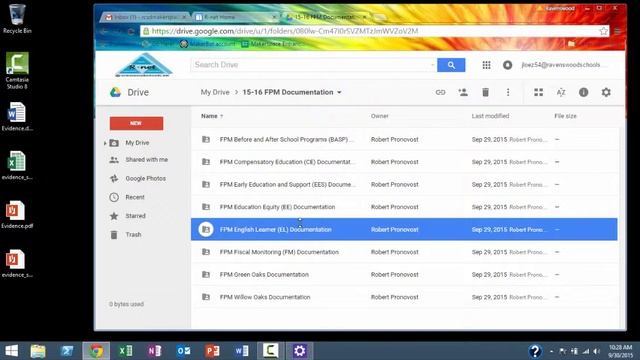Open the 15-16 FPM Documentation folder dropdown

(x=339, y=93)
